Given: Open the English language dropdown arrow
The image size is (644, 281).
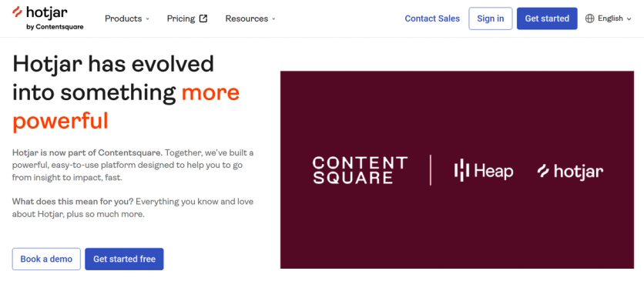Looking at the screenshot, I should [629, 19].
